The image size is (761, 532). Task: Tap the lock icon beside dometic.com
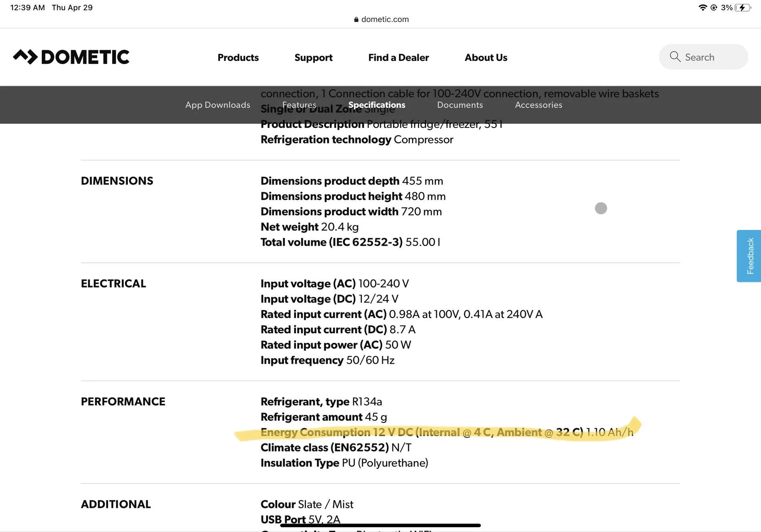[x=356, y=20]
